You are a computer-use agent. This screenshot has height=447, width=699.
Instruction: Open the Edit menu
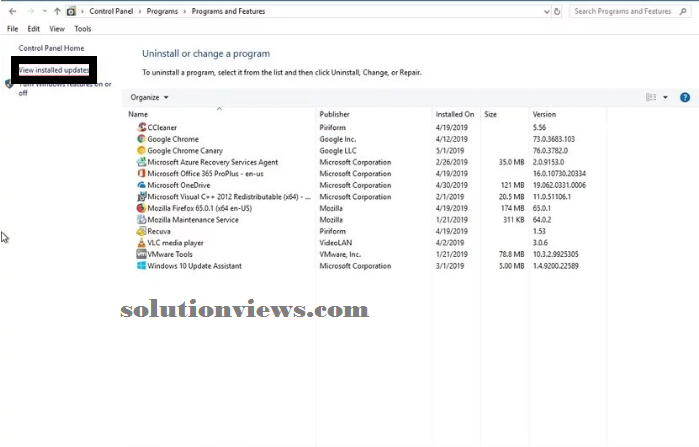coord(33,29)
